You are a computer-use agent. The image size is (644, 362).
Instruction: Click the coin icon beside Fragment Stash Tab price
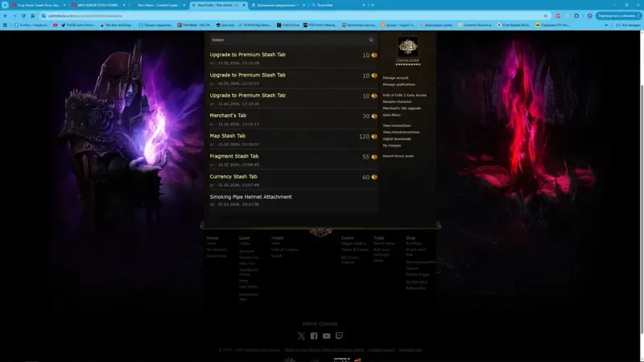point(374,157)
